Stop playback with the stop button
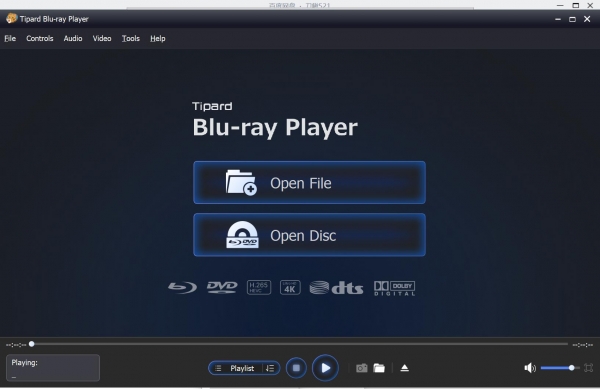 click(296, 368)
